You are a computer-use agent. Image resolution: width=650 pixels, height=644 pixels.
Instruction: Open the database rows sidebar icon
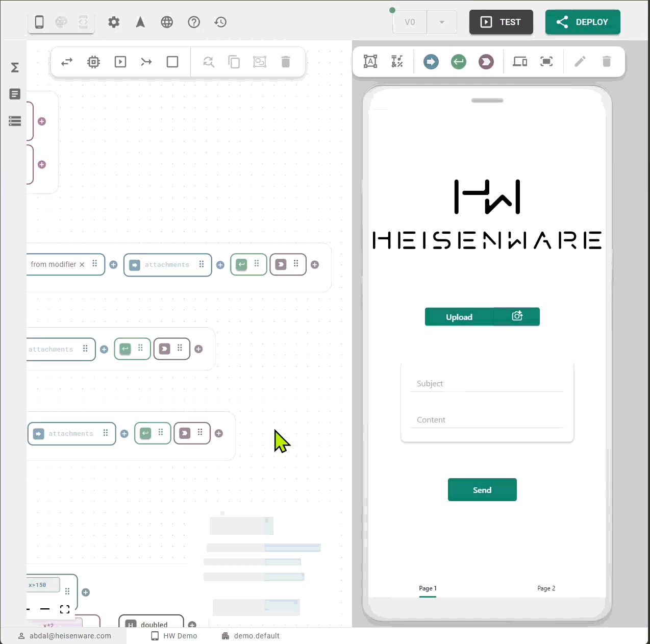tap(15, 121)
